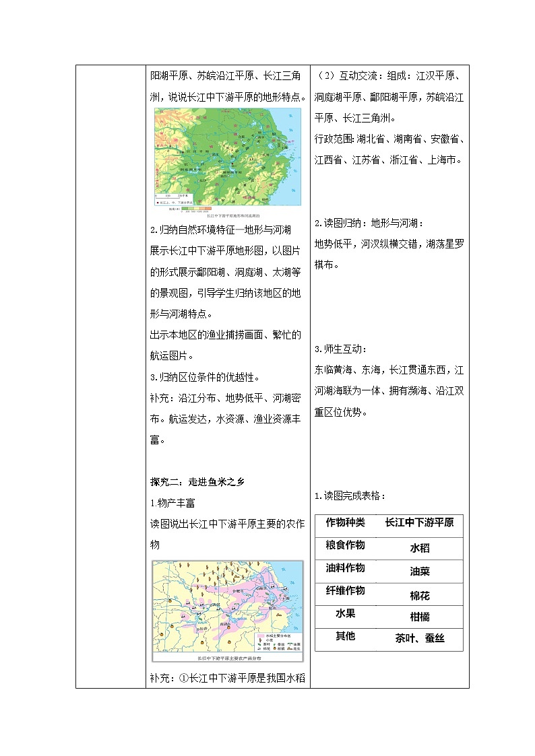Click the line 重区位优势。

pyautogui.click(x=341, y=412)
